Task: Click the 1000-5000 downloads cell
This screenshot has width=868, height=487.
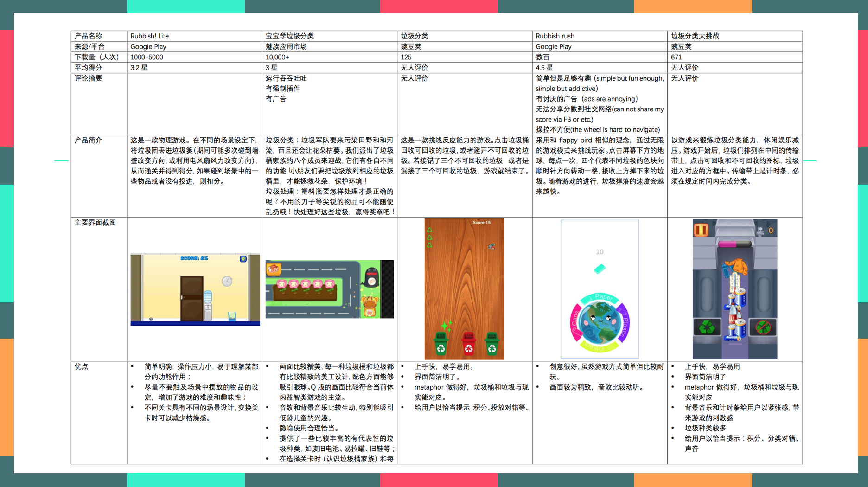Action: [x=194, y=57]
